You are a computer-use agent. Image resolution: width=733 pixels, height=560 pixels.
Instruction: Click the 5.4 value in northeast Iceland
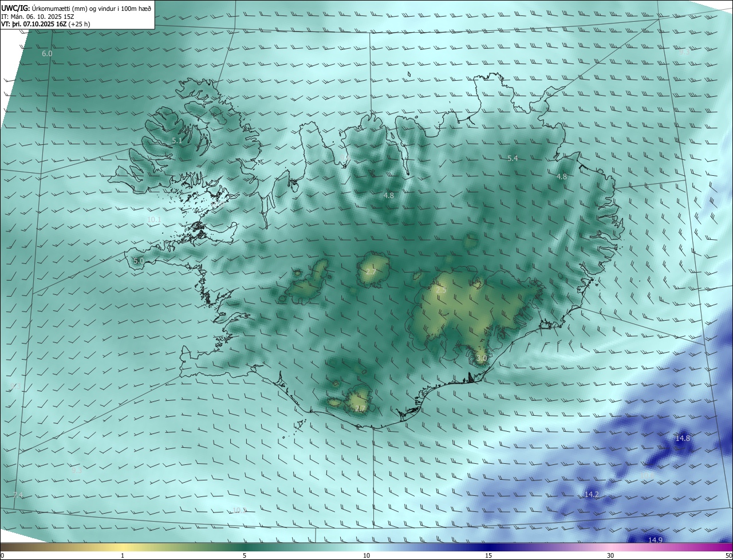(513, 159)
